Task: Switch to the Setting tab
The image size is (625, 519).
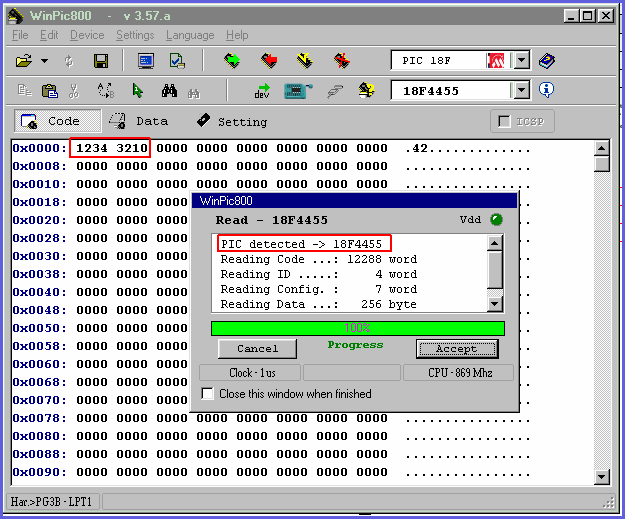Action: tap(232, 121)
